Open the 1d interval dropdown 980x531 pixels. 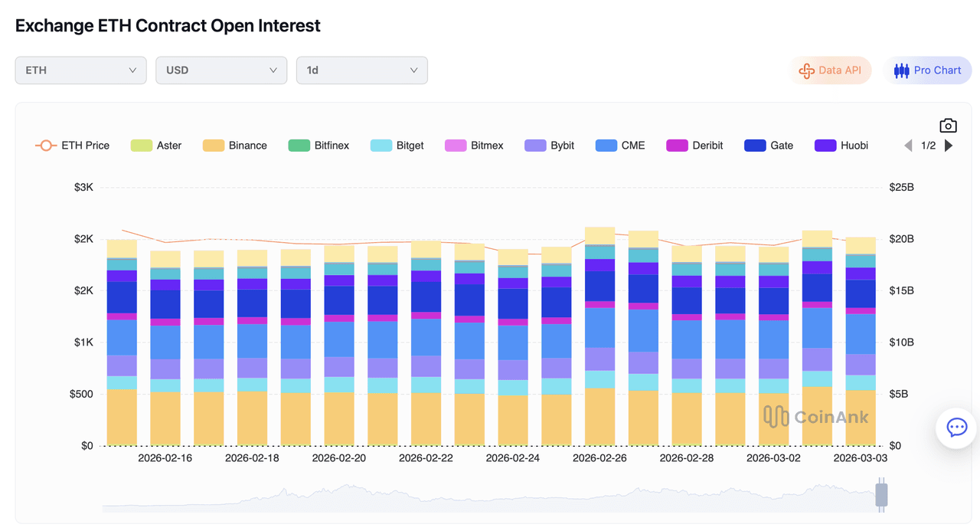(361, 70)
